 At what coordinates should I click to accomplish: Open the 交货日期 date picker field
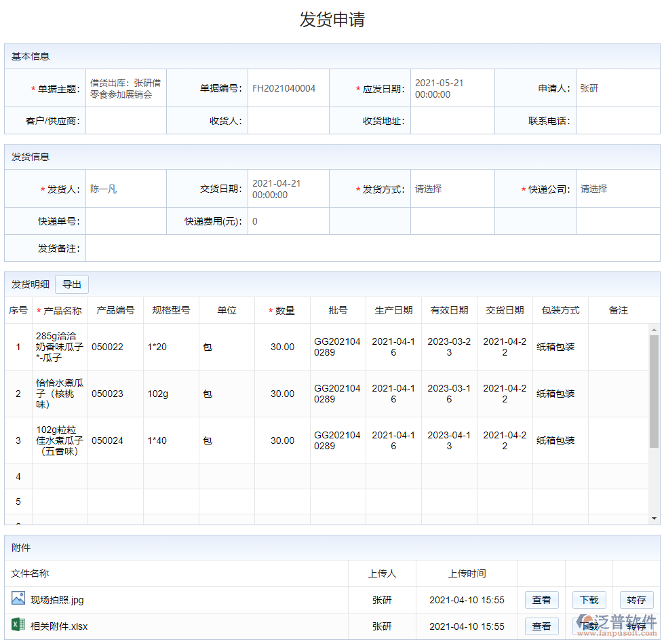click(288, 189)
